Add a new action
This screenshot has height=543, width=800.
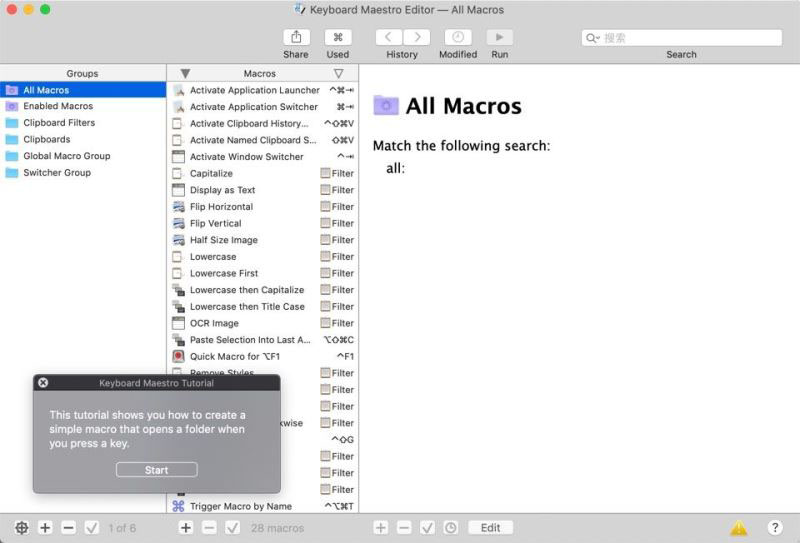(381, 528)
